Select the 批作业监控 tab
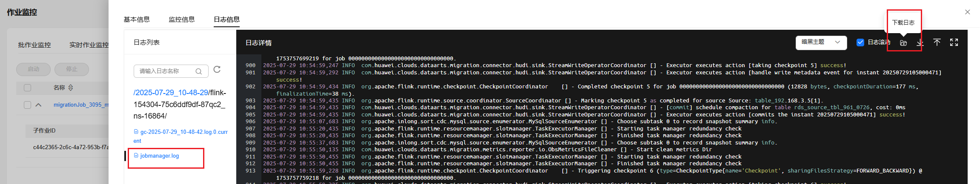 pyautogui.click(x=34, y=45)
